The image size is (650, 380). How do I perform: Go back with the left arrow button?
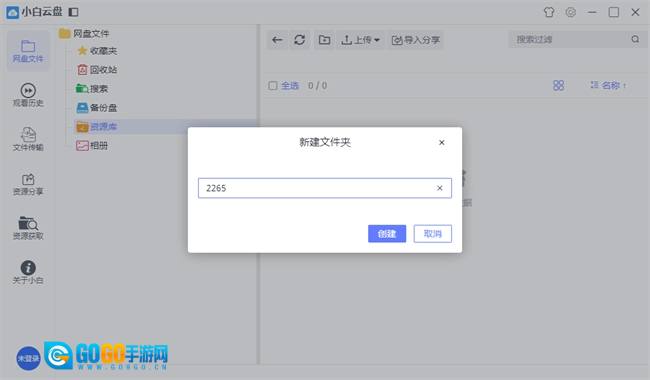[x=277, y=40]
